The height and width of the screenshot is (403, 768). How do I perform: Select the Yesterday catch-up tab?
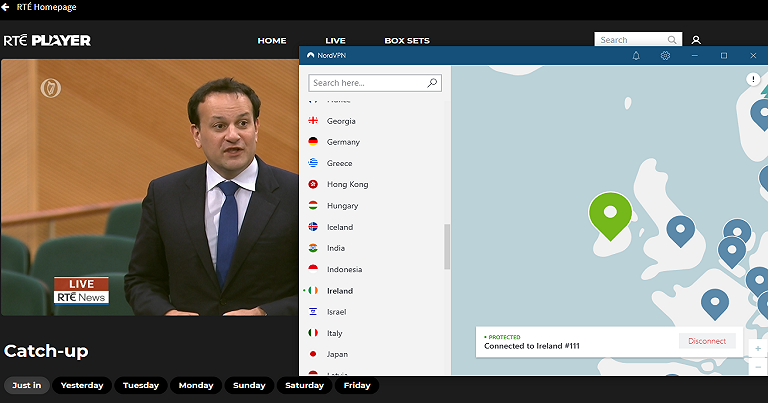[x=82, y=385]
